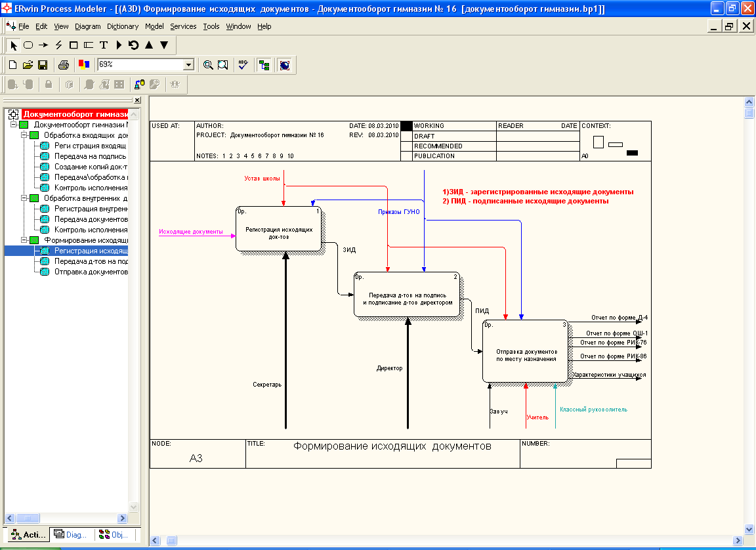Select the Activity Box (rounded rectangle) tool
Screen dimensions: 756x550
pos(28,45)
